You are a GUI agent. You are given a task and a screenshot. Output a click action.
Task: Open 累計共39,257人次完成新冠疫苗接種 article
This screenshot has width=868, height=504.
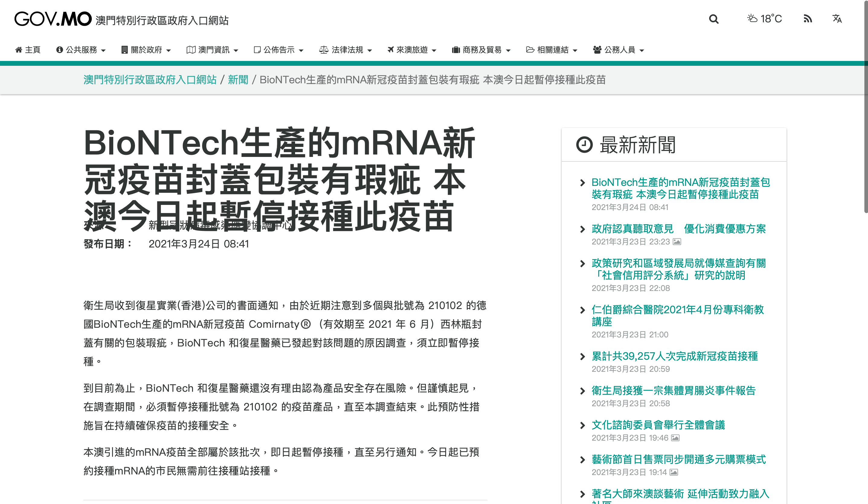tap(674, 356)
